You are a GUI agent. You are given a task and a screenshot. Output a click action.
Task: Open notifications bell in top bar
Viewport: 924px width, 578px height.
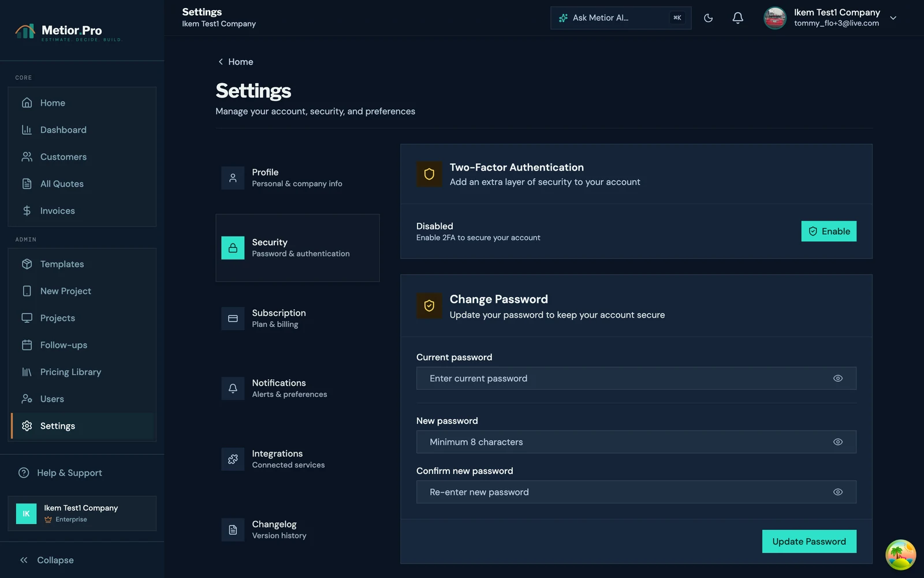click(x=737, y=18)
